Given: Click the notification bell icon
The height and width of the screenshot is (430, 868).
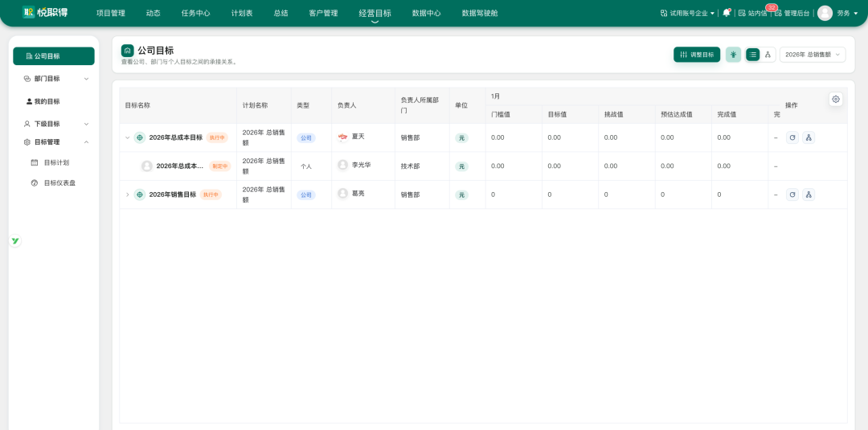Looking at the screenshot, I should (727, 13).
